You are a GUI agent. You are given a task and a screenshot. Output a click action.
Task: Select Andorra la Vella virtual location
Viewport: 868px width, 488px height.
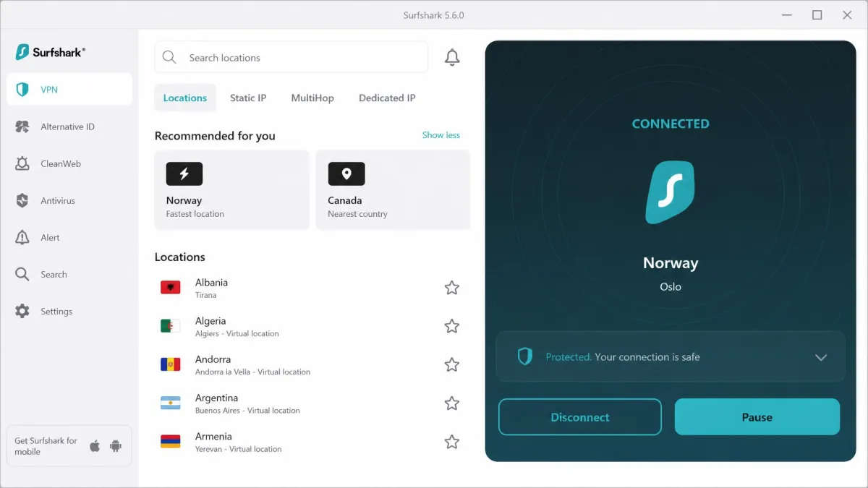pyautogui.click(x=312, y=364)
